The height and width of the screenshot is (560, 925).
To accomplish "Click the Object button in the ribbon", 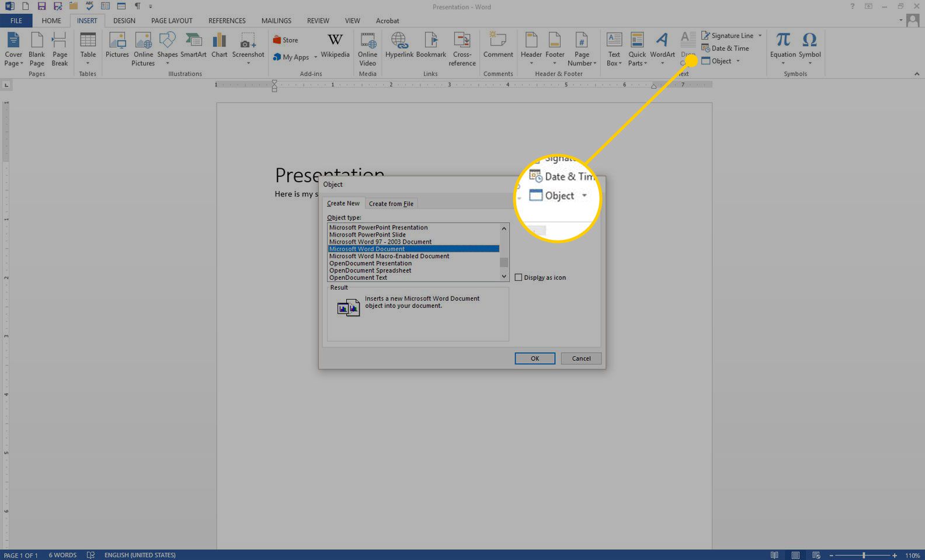I will [x=717, y=61].
